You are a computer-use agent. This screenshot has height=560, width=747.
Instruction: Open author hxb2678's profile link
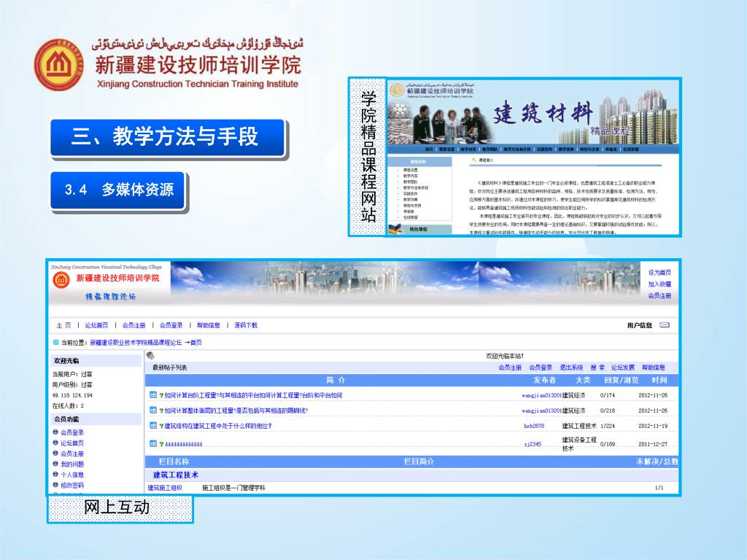533,426
